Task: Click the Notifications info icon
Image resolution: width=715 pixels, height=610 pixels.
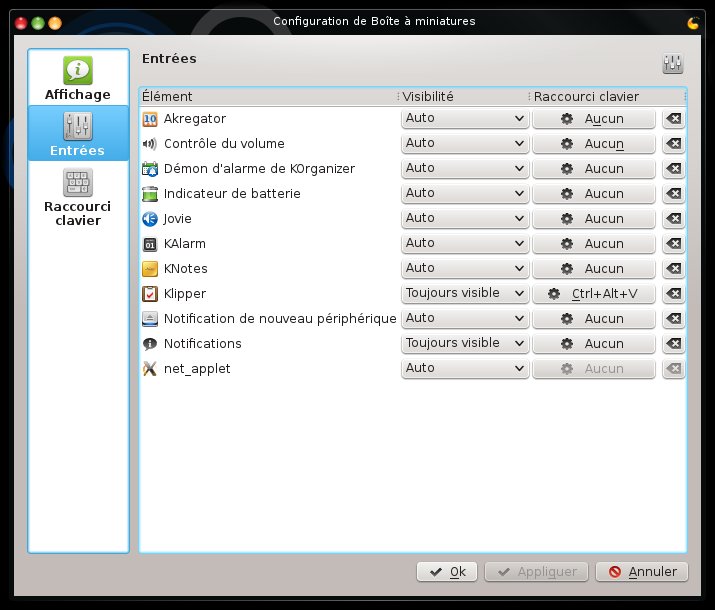Action: point(150,344)
